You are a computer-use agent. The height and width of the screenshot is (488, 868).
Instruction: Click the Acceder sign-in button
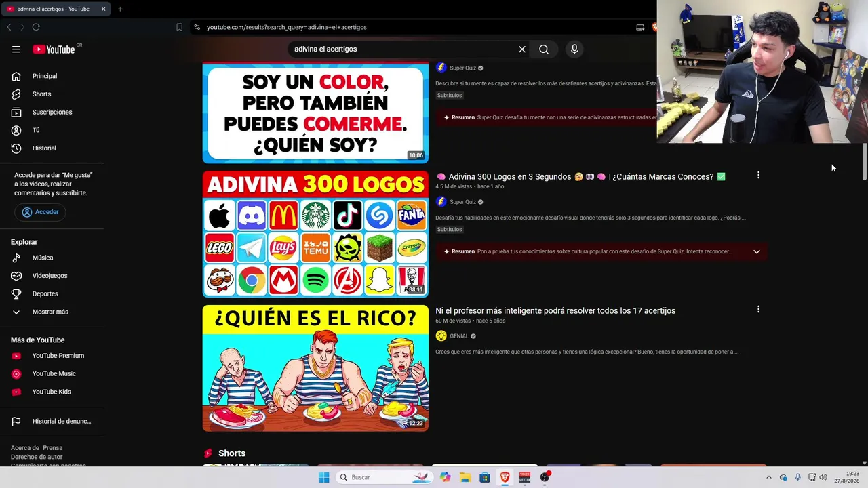click(40, 212)
